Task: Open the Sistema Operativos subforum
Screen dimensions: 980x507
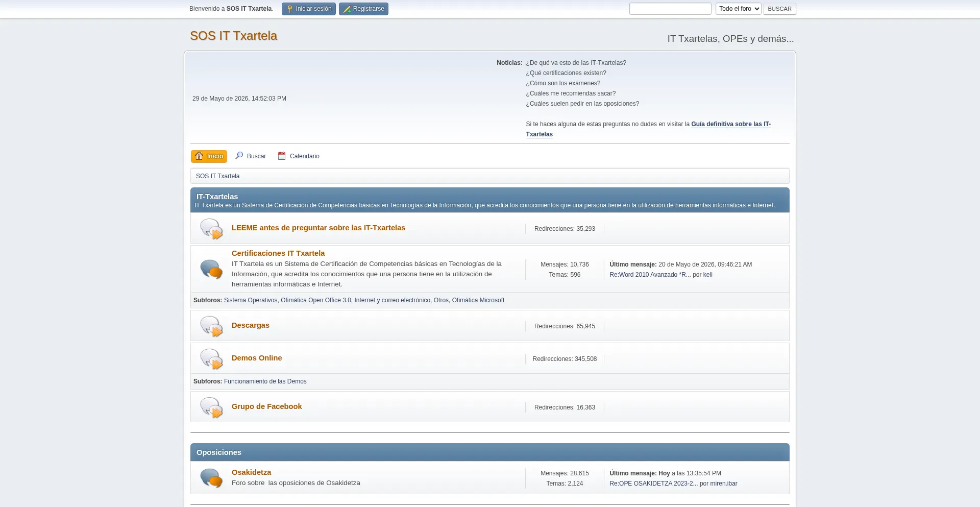Action: [x=251, y=300]
